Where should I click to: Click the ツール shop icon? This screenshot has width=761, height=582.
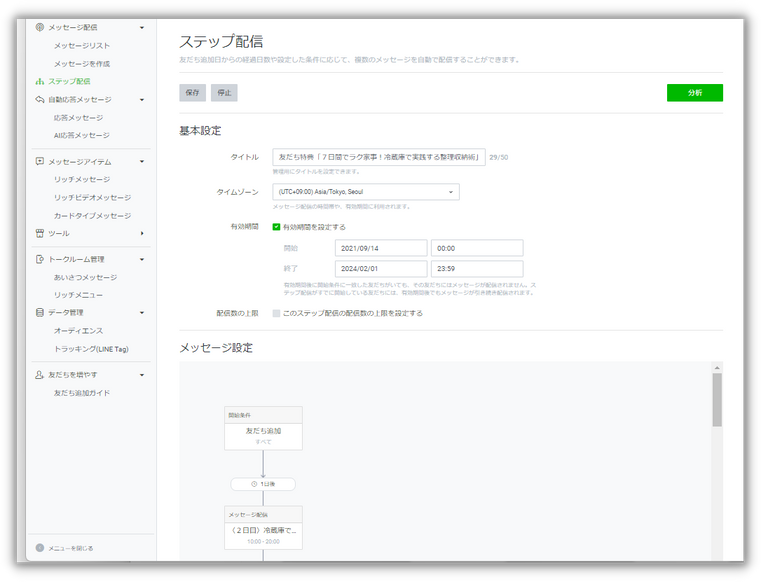40,233
